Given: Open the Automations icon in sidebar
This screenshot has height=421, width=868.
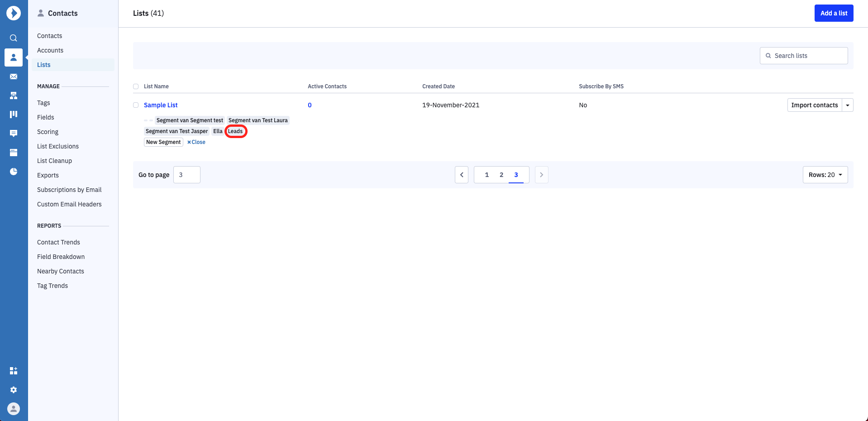Looking at the screenshot, I should click(14, 96).
